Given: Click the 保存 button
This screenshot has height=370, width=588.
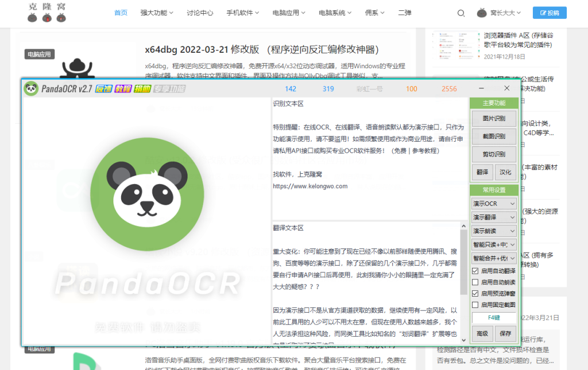Looking at the screenshot, I should click(505, 333).
